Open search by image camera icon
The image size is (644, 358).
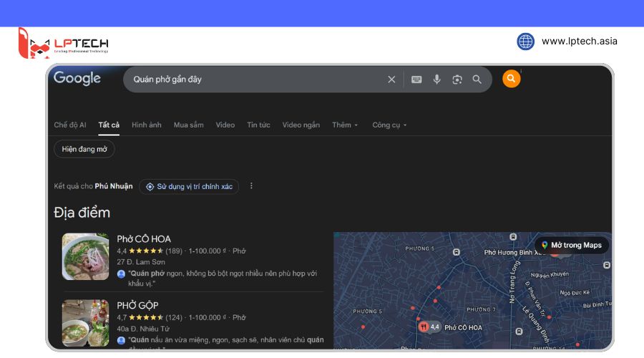(457, 79)
